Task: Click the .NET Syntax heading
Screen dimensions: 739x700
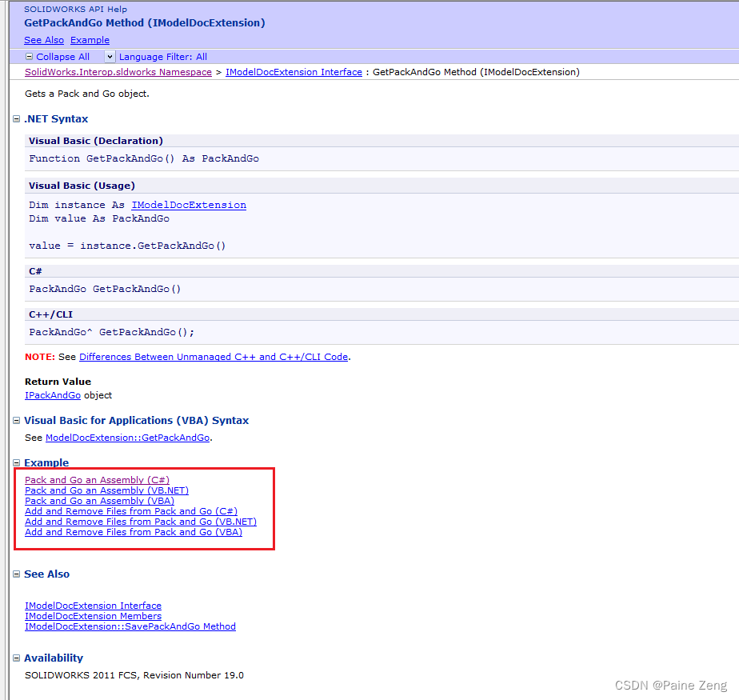Action: click(x=56, y=118)
